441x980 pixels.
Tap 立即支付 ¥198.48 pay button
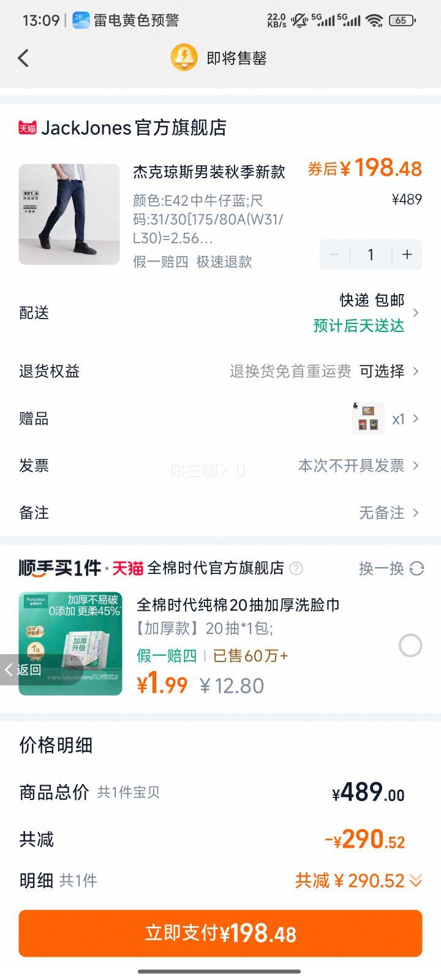tap(221, 933)
